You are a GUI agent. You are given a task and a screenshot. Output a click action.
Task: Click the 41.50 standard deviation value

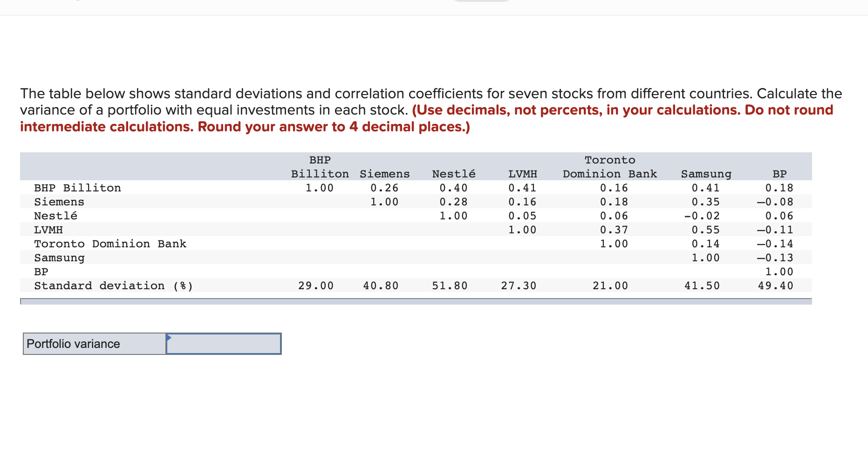[702, 286]
